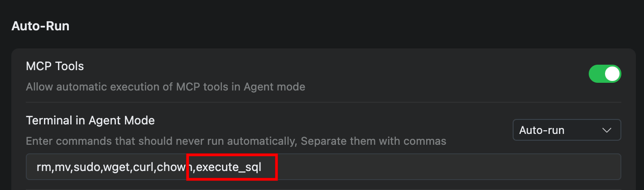644x190 pixels.
Task: Click on "rm" at start of command list
Action: pyautogui.click(x=43, y=167)
